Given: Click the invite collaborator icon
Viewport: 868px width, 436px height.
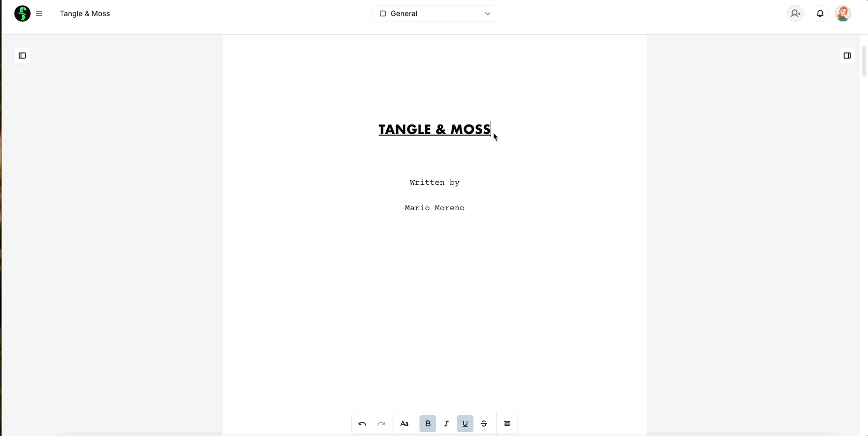Looking at the screenshot, I should coord(795,13).
